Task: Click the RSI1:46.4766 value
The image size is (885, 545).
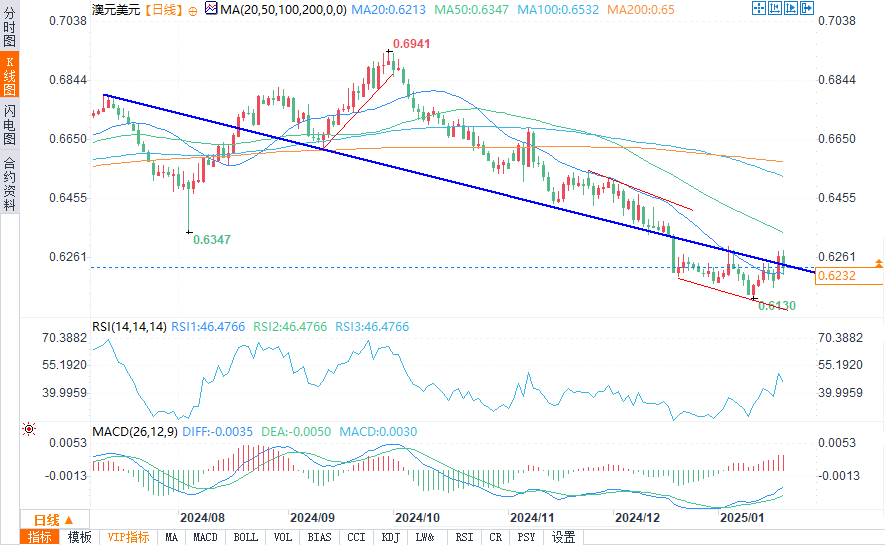Action: [208, 327]
